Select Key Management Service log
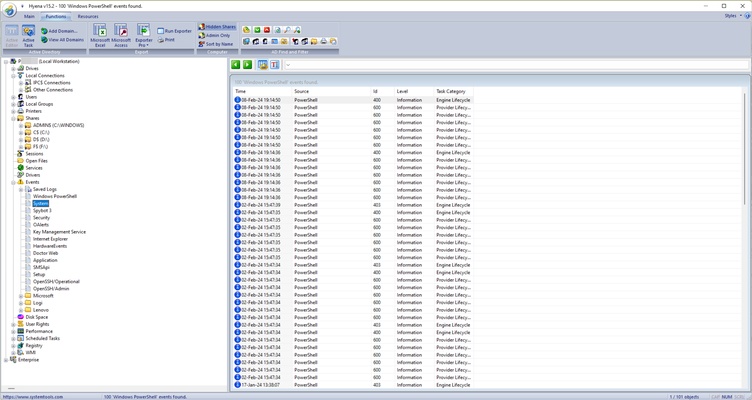The image size is (752, 400). pos(59,232)
